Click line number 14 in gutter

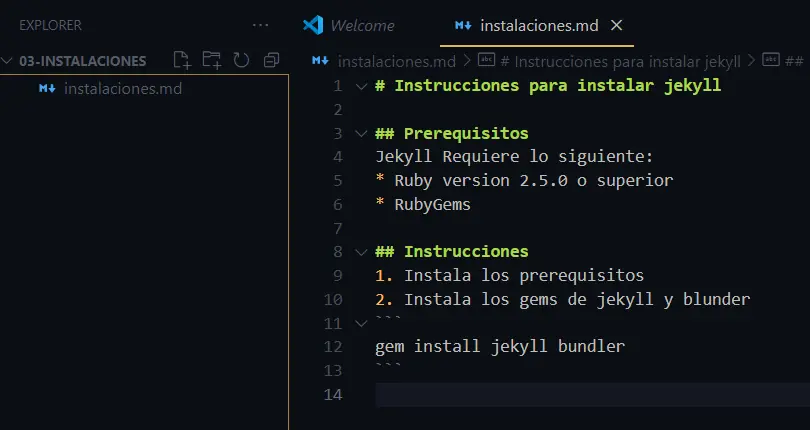coord(333,394)
